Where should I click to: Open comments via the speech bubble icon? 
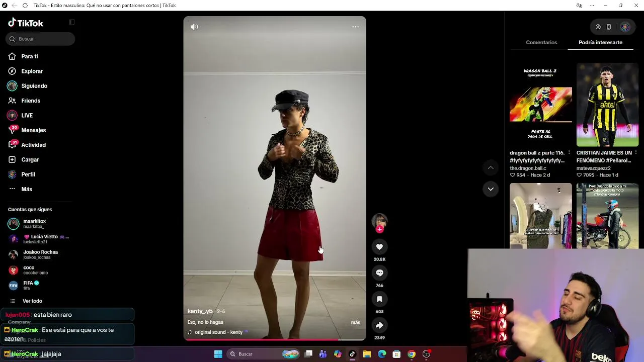tap(379, 273)
